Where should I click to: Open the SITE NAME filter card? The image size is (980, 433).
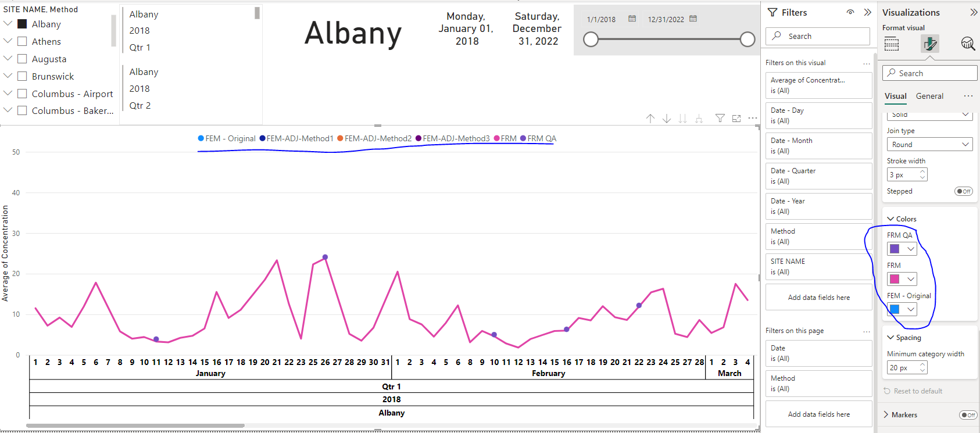819,267
